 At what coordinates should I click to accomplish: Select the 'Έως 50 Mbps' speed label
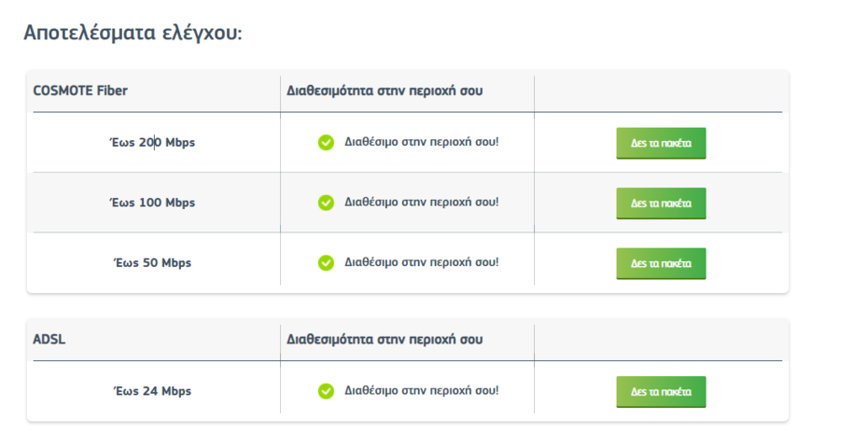151,263
